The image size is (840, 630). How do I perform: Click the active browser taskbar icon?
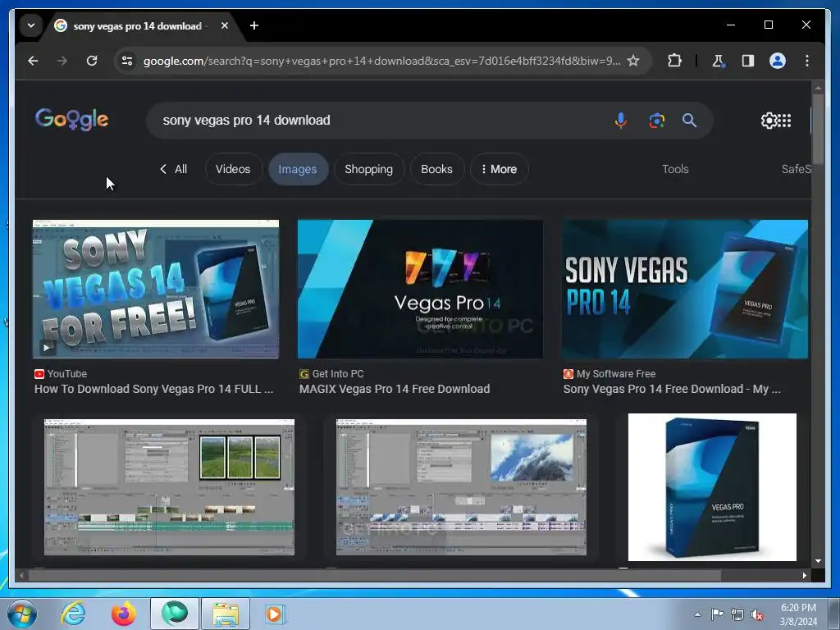174,614
